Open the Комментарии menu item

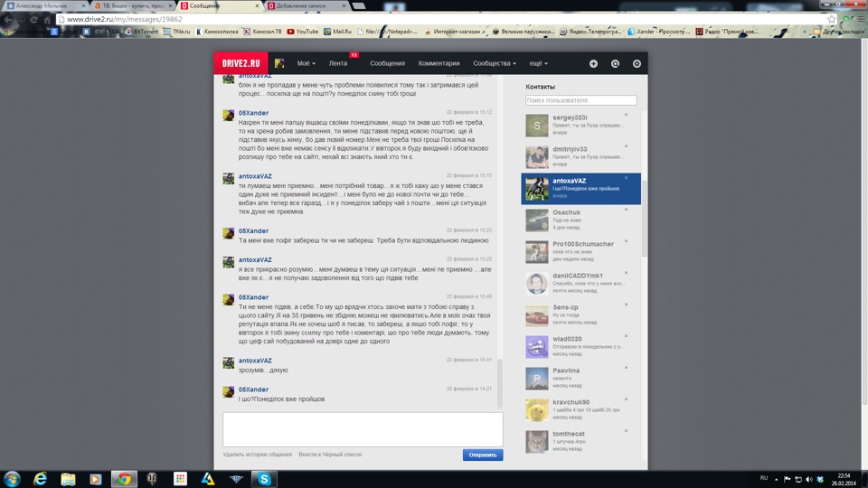[x=439, y=63]
